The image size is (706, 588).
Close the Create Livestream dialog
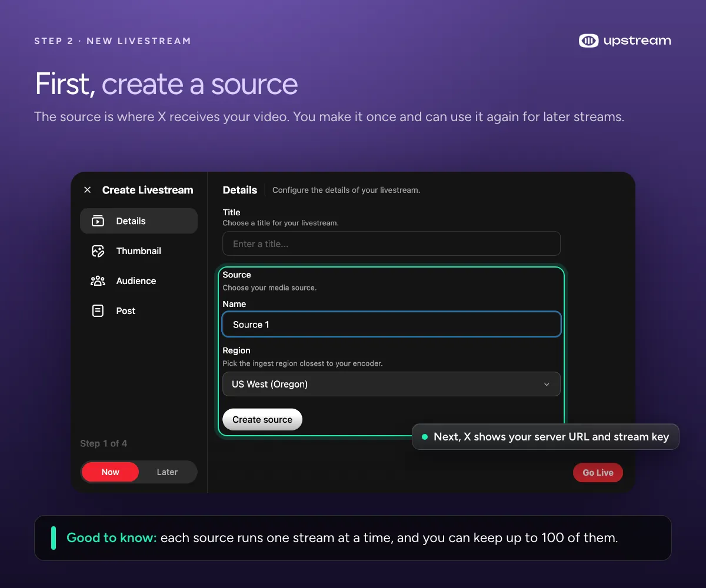(87, 190)
